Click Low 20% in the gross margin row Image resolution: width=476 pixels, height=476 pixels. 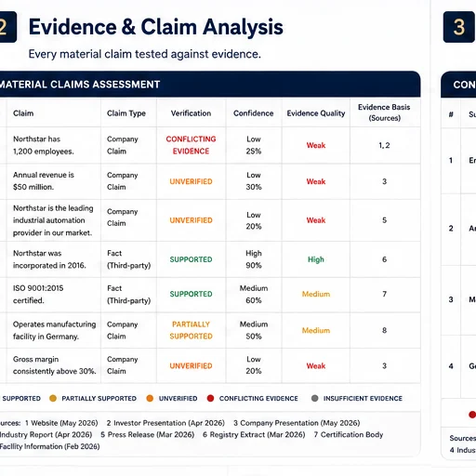click(x=254, y=365)
